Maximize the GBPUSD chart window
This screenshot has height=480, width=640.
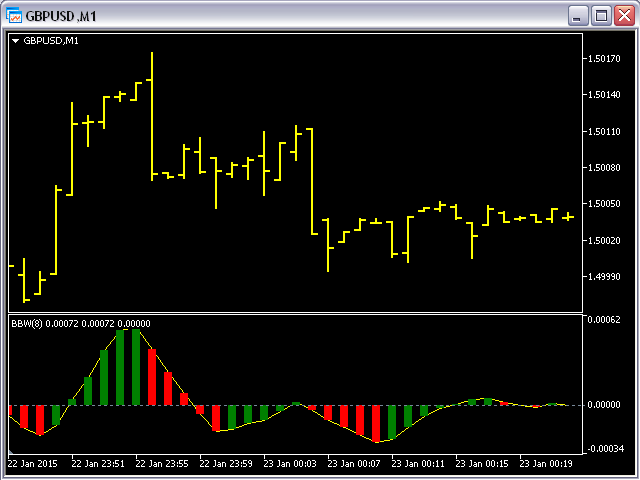[x=601, y=15]
